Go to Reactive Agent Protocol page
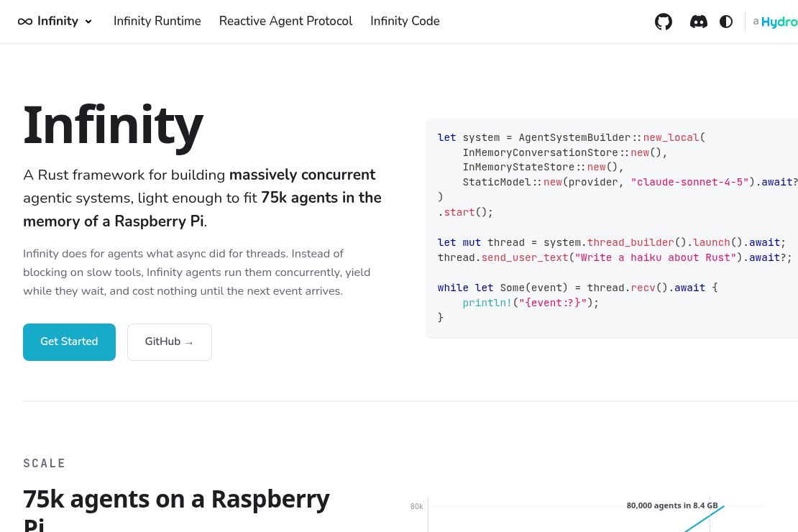The height and width of the screenshot is (532, 798). [x=285, y=21]
